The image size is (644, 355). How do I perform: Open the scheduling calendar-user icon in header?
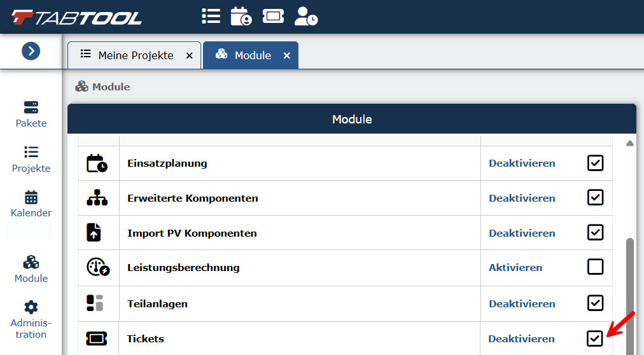[x=241, y=17]
